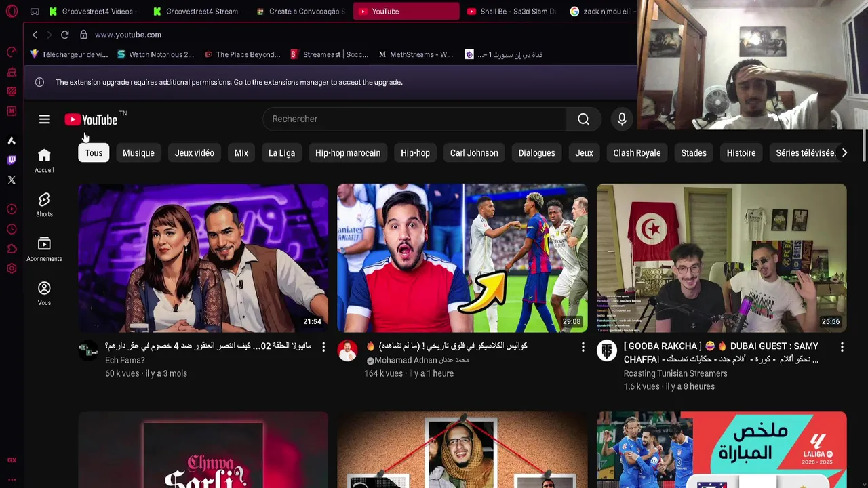Screen dimensions: 868x488
Task: Switch to Create a Convocação tab
Action: click(300, 12)
